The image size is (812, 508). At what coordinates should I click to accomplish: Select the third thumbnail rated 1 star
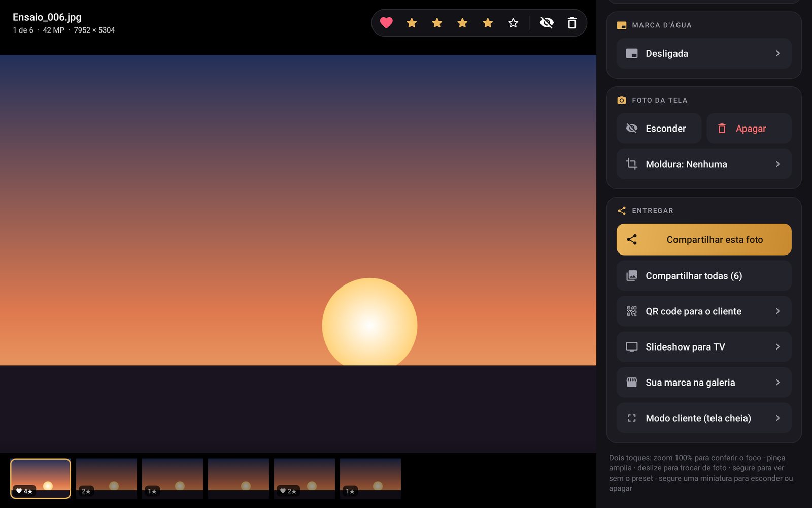click(x=173, y=479)
